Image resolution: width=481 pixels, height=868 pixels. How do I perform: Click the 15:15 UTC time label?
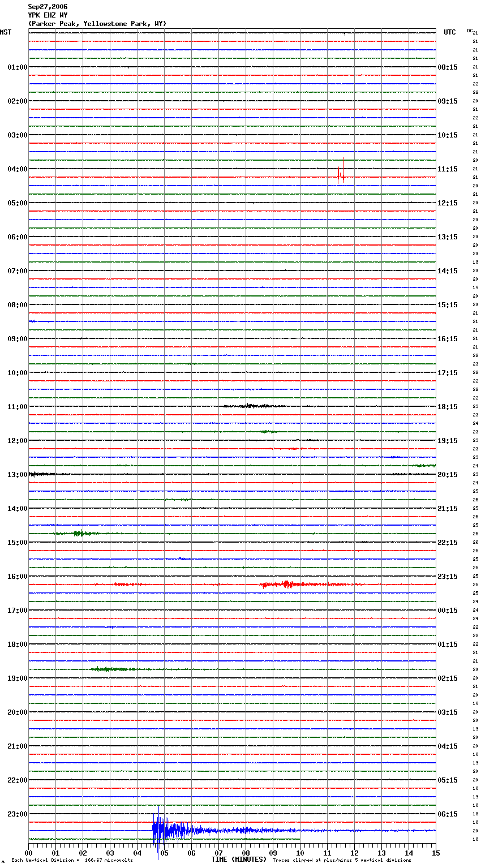pos(448,305)
